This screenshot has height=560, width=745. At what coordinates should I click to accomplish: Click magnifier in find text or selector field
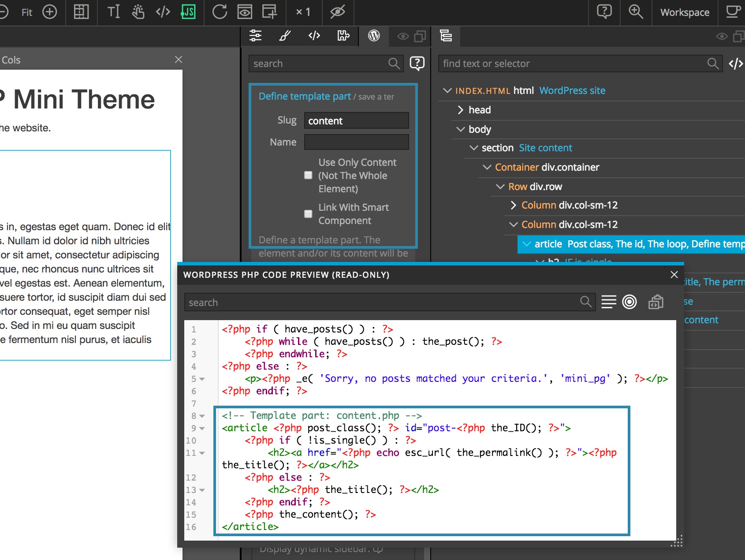tap(713, 63)
